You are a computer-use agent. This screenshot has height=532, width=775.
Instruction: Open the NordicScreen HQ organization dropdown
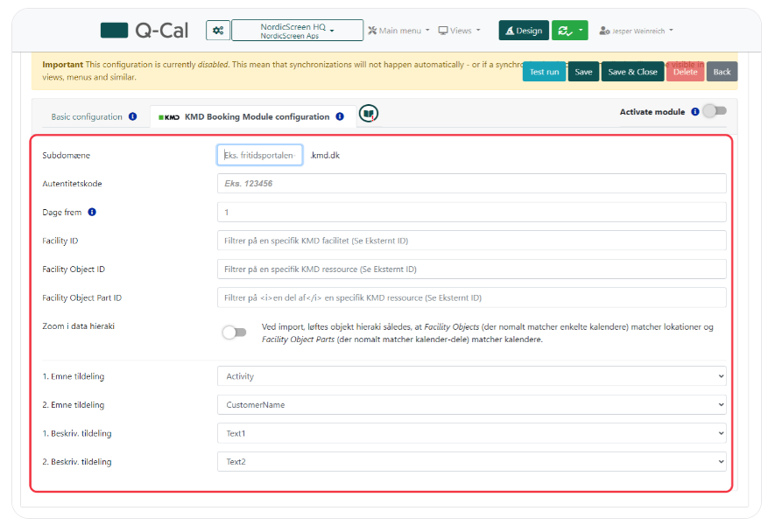tap(297, 31)
